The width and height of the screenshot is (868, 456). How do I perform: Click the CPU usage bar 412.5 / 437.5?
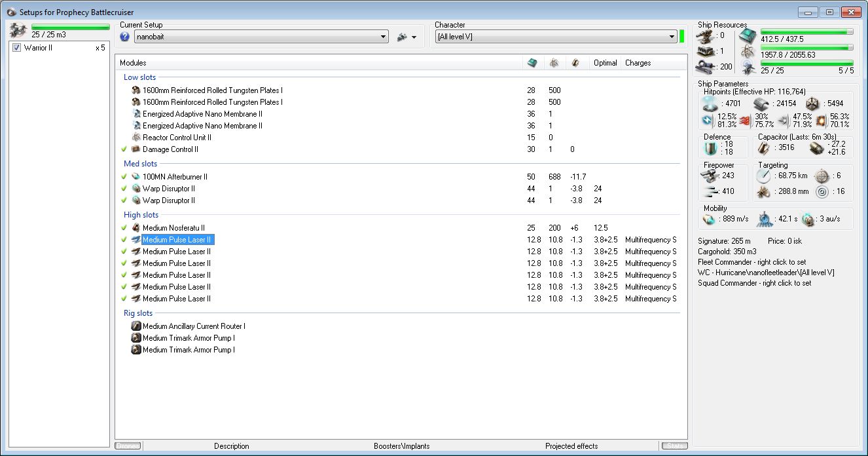point(806,31)
